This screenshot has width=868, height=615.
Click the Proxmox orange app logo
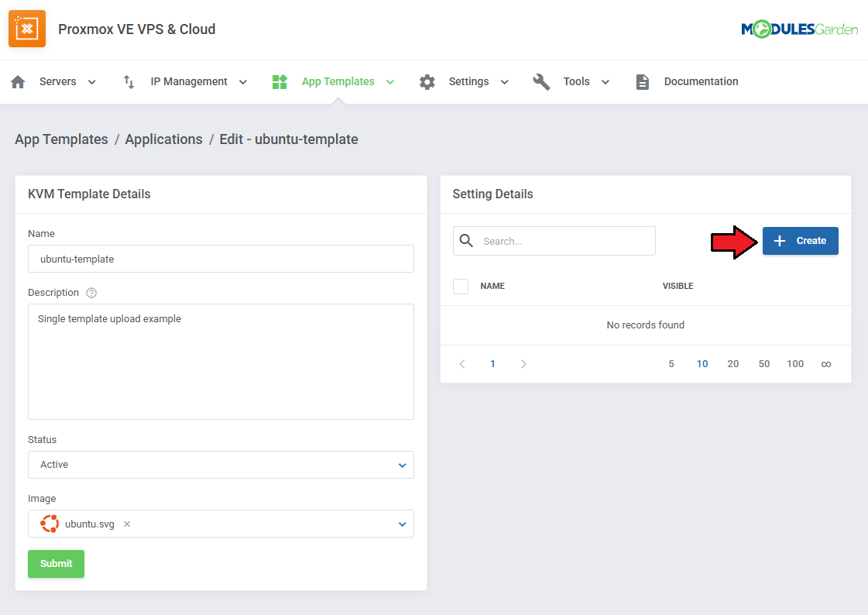27,29
